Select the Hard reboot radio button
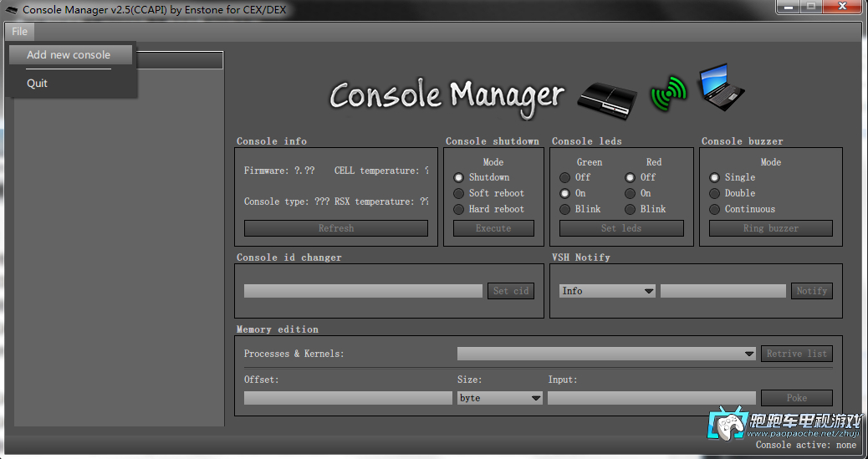 [x=458, y=209]
